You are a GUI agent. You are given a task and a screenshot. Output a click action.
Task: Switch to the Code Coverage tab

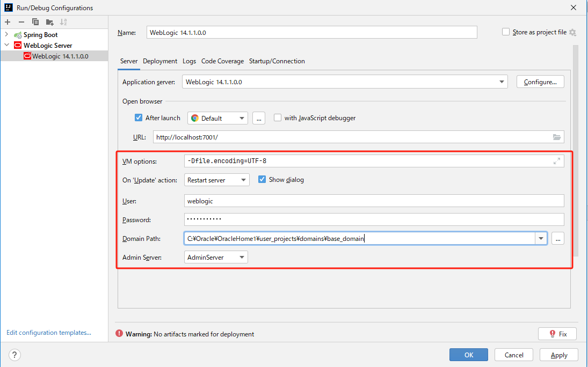[x=222, y=61]
